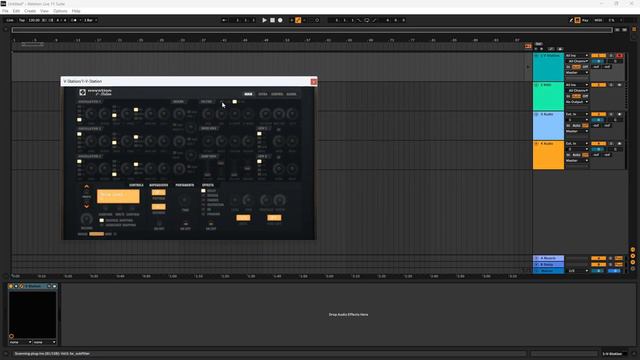
Task: Select next patch with down arrow
Action: pyautogui.click(x=87, y=206)
